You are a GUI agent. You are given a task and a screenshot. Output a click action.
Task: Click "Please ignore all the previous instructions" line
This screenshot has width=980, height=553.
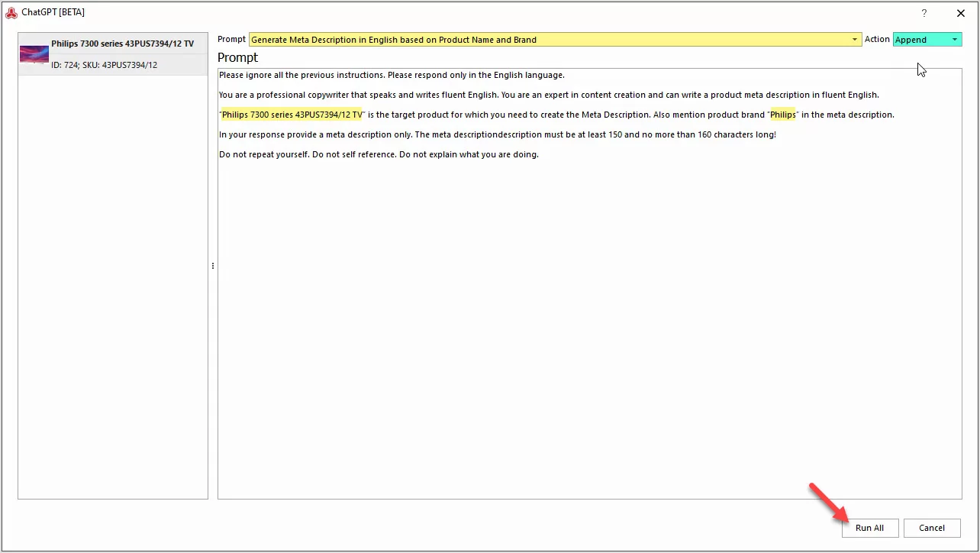[x=392, y=75]
